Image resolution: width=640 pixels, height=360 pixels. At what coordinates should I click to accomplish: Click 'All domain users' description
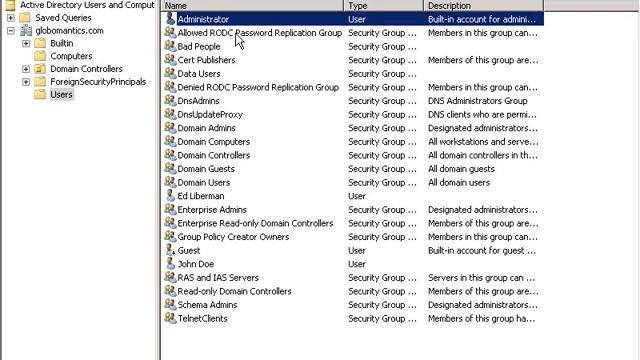pyautogui.click(x=459, y=182)
